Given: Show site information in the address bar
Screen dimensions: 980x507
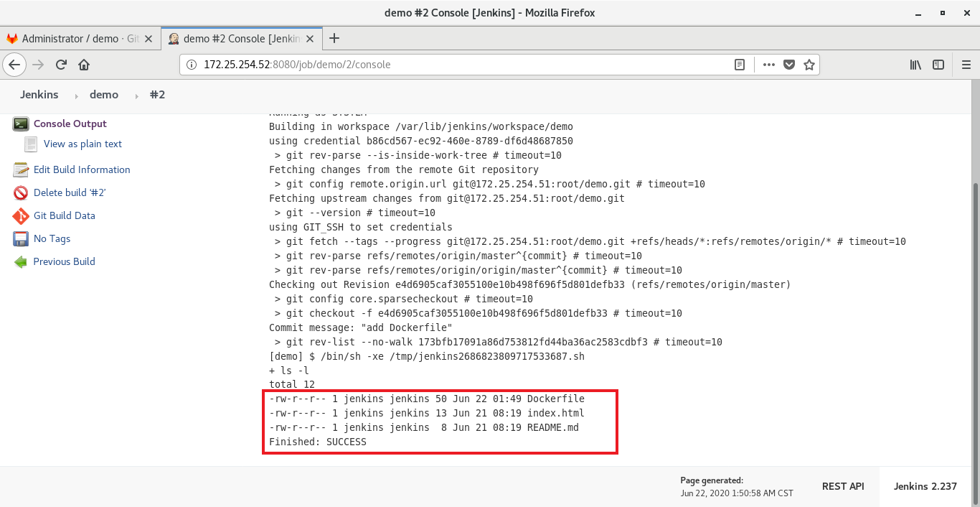Looking at the screenshot, I should [191, 65].
